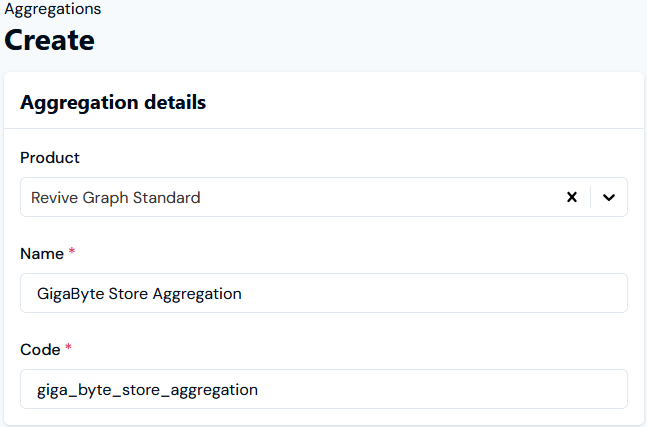
Task: Click the Code field label
Action: coord(41,350)
